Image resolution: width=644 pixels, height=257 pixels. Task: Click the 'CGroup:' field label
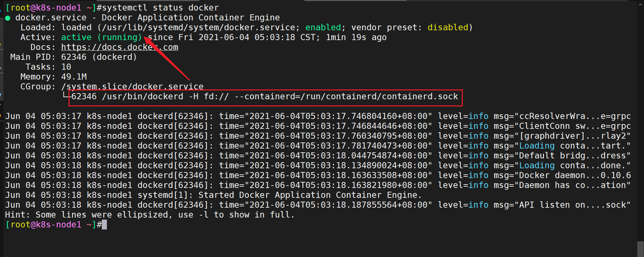coord(38,86)
